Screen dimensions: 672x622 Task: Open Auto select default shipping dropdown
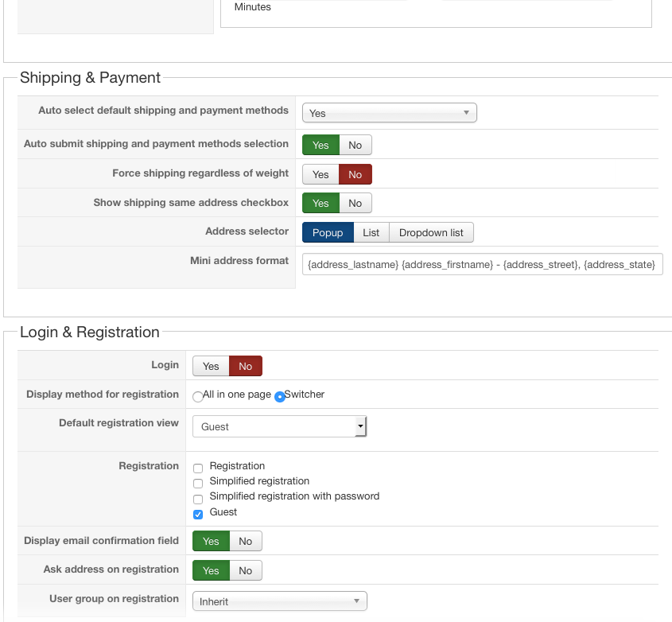click(389, 113)
